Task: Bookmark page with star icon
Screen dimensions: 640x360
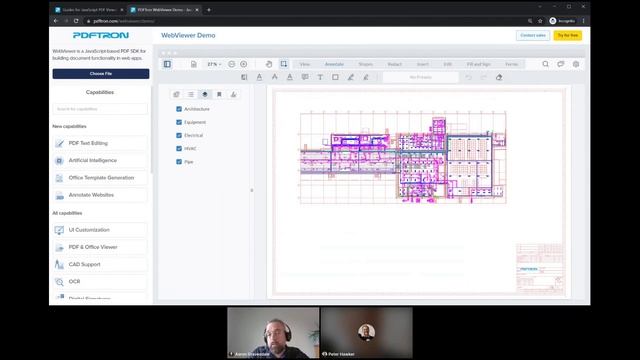Action: tap(540, 21)
